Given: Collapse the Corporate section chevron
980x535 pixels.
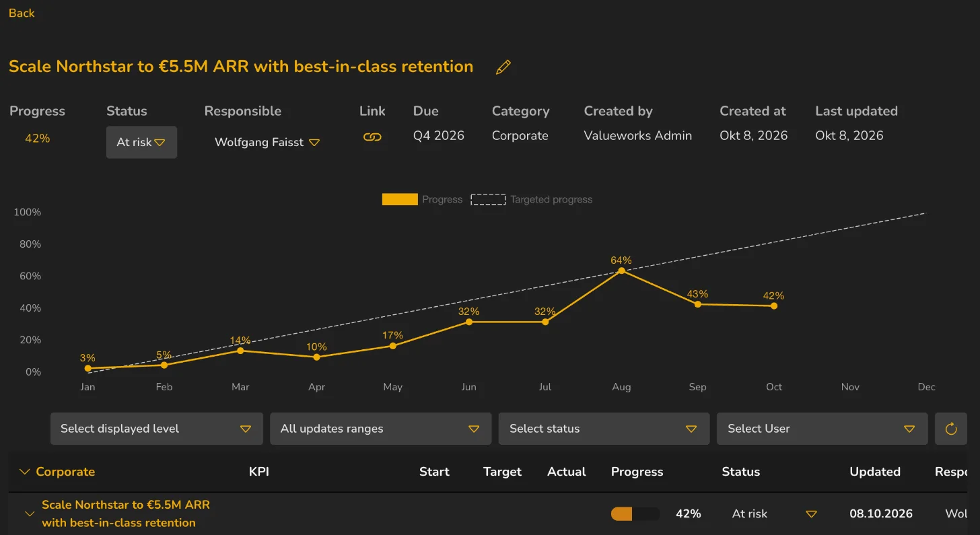Looking at the screenshot, I should tap(24, 472).
